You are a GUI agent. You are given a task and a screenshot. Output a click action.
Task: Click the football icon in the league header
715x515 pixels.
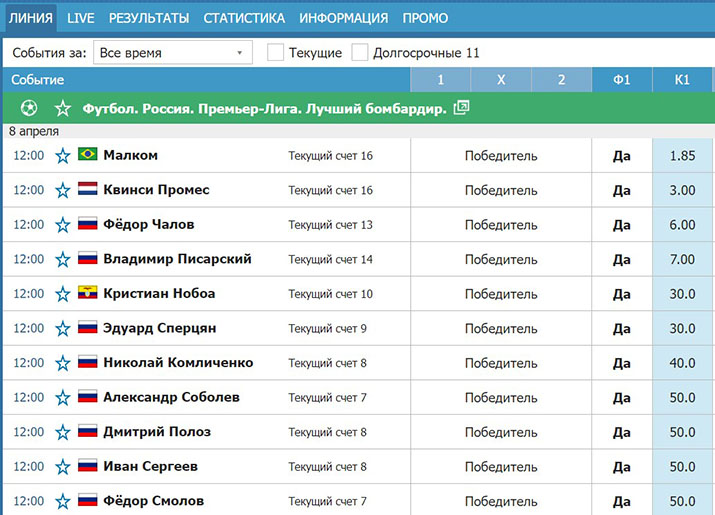pyautogui.click(x=29, y=108)
